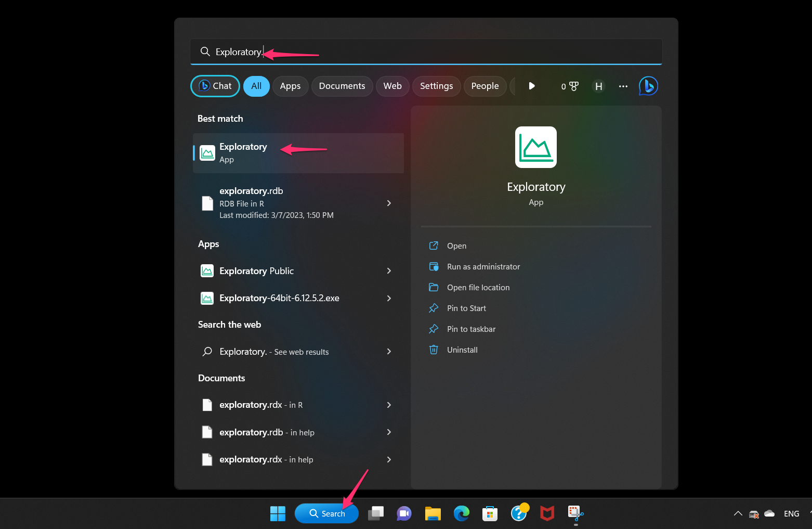
Task: Click the play icon next to Rewards
Action: coord(532,86)
